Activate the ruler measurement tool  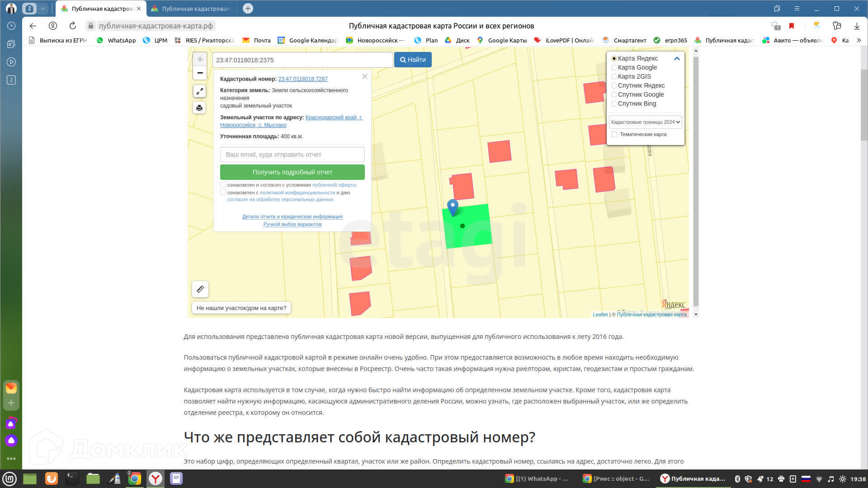[x=200, y=289]
